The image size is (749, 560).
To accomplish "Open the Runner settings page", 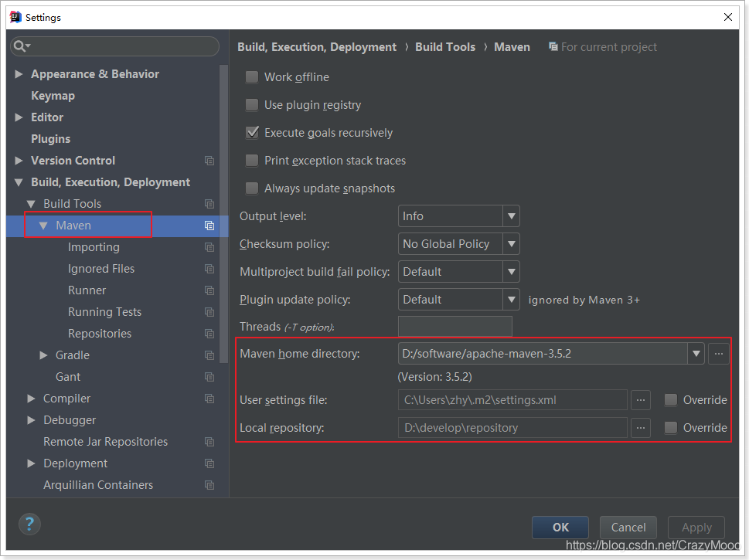I will click(87, 290).
